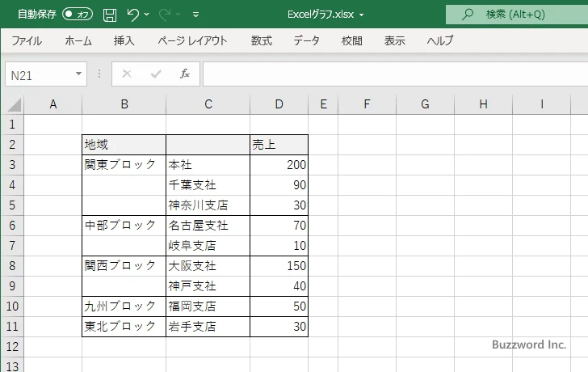Toggle the AutoSave (自動保存) switch
Screen dimensions: 588x372
[x=78, y=15]
